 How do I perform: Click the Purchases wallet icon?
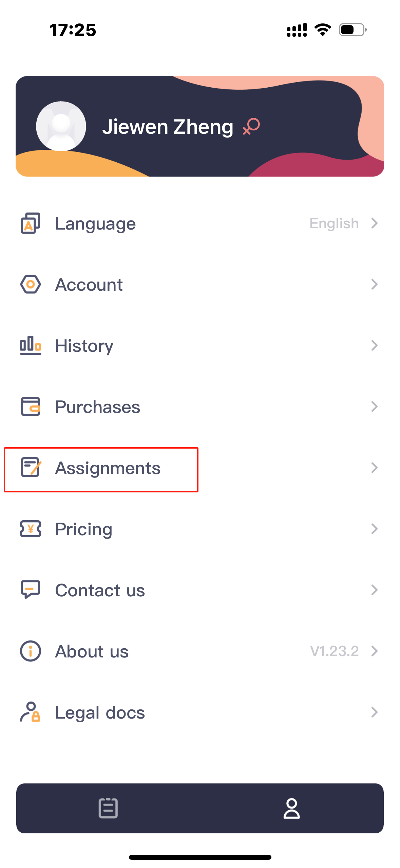[30, 406]
